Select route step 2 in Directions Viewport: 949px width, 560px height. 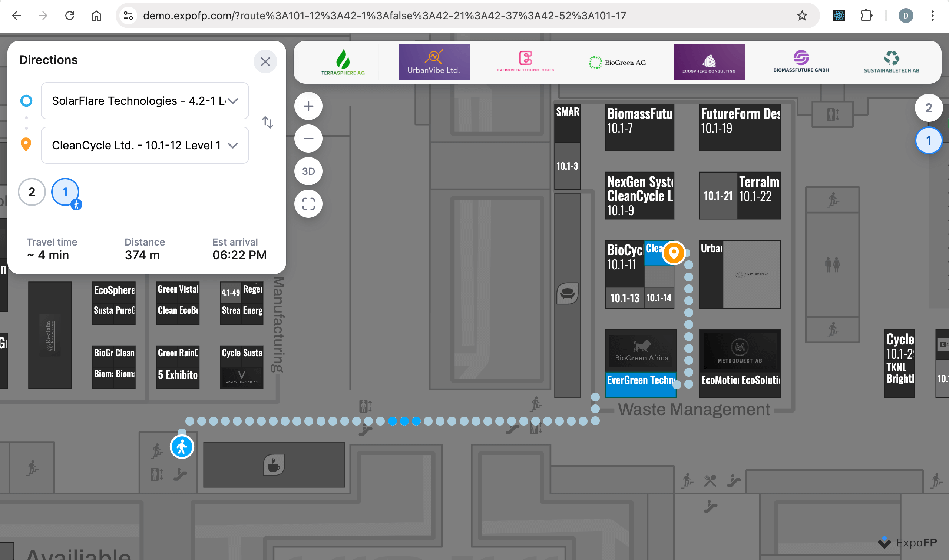32,192
